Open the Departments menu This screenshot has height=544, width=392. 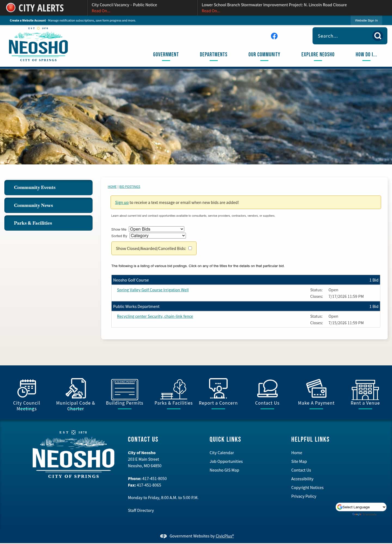click(x=213, y=54)
